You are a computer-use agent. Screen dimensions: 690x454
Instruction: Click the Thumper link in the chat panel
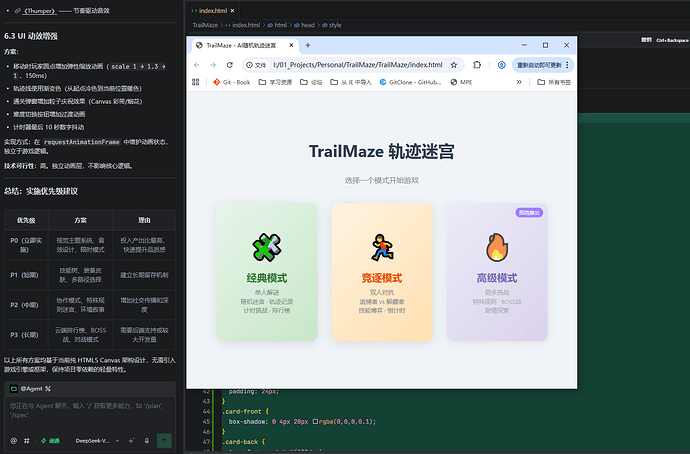pos(40,11)
